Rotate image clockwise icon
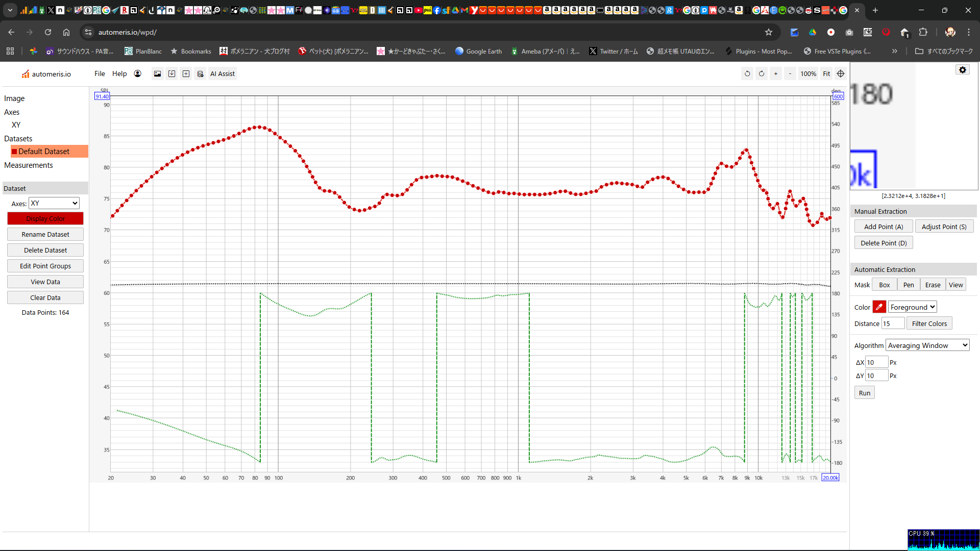 click(762, 74)
